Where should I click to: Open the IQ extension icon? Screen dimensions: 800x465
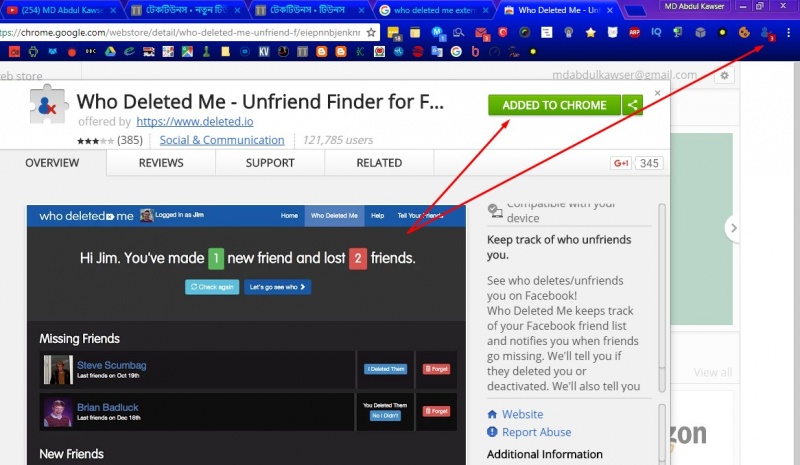pyautogui.click(x=656, y=32)
